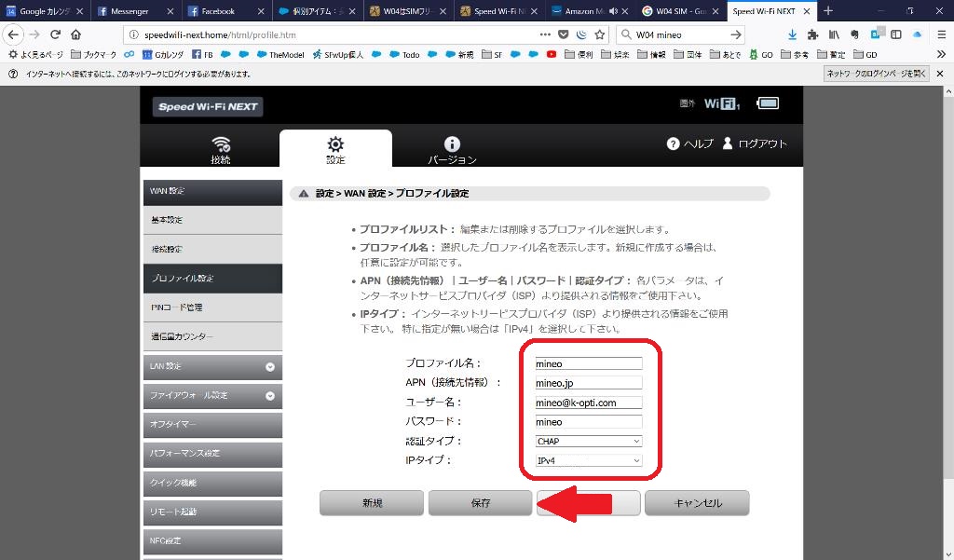Reload the current page
Viewport: 954px width, 560px height.
click(x=55, y=34)
